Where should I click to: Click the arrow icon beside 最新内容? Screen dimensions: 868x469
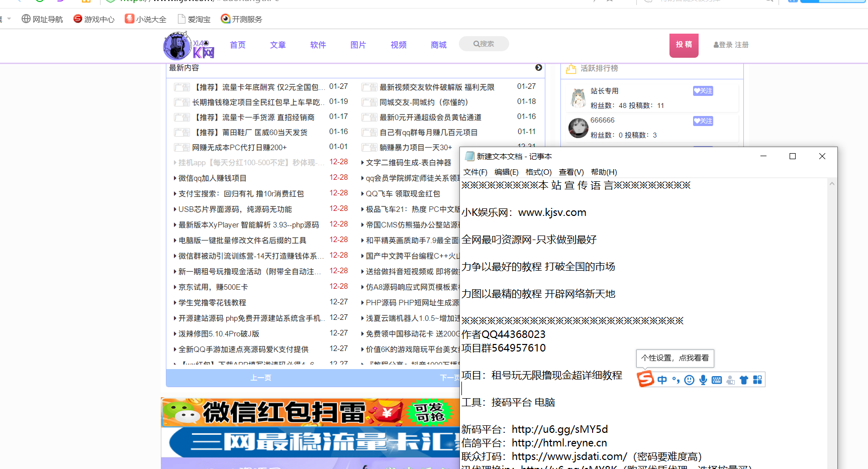(539, 67)
